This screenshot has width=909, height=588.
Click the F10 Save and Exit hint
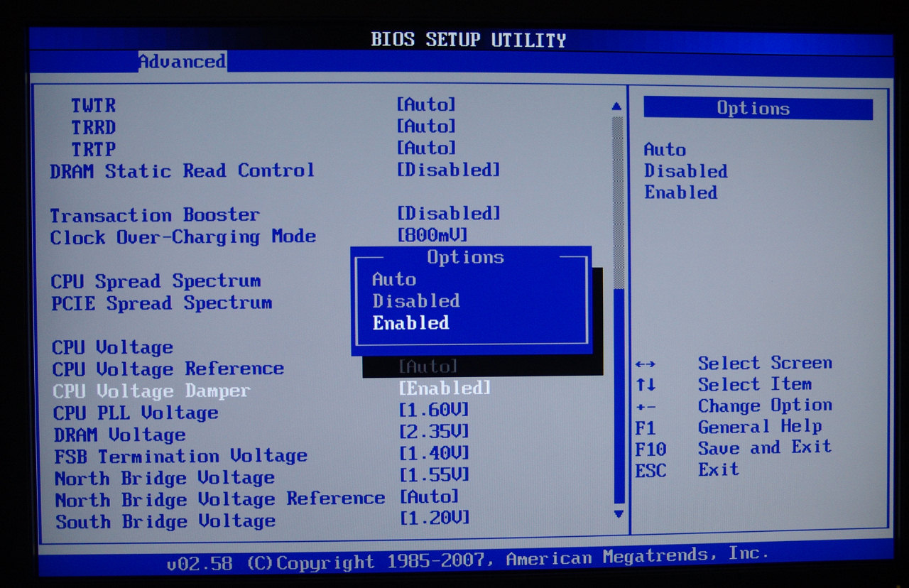(732, 448)
